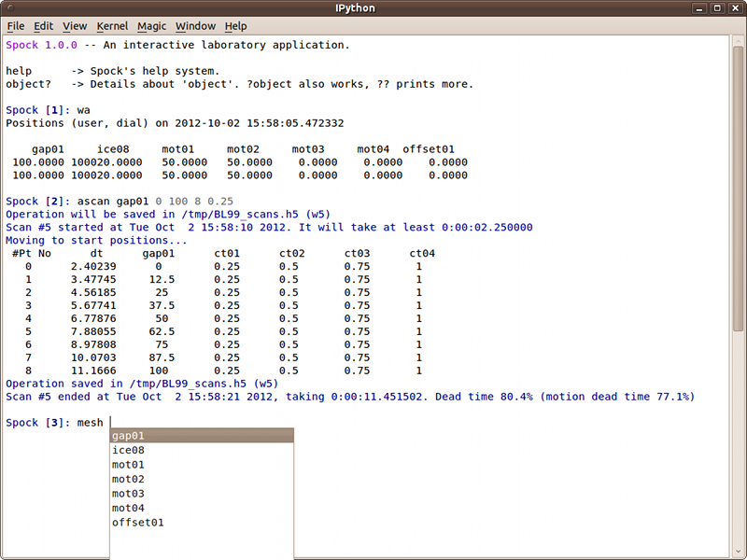The image size is (747, 560).
Task: Click the window menu icon in title bar
Action: click(11, 8)
